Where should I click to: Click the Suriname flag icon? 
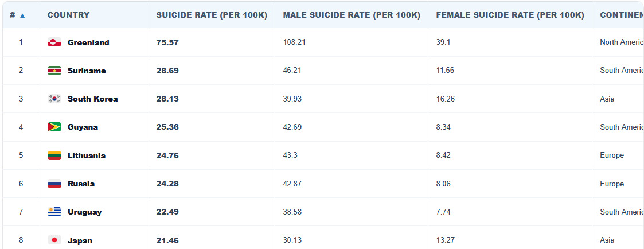point(54,71)
